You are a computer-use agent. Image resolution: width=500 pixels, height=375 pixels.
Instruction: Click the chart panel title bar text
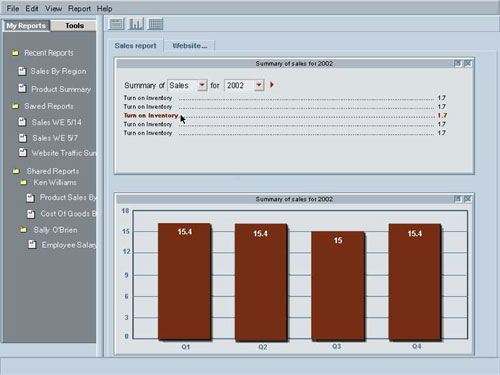(294, 199)
